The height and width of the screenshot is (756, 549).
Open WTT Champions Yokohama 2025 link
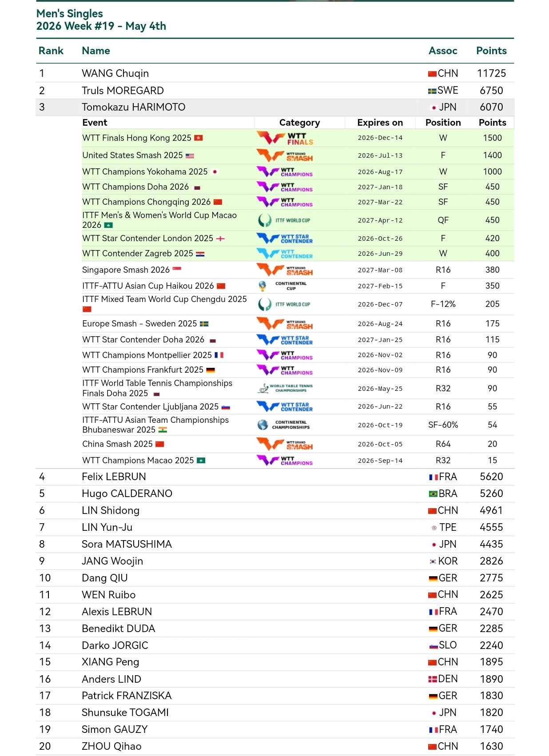pyautogui.click(x=145, y=172)
